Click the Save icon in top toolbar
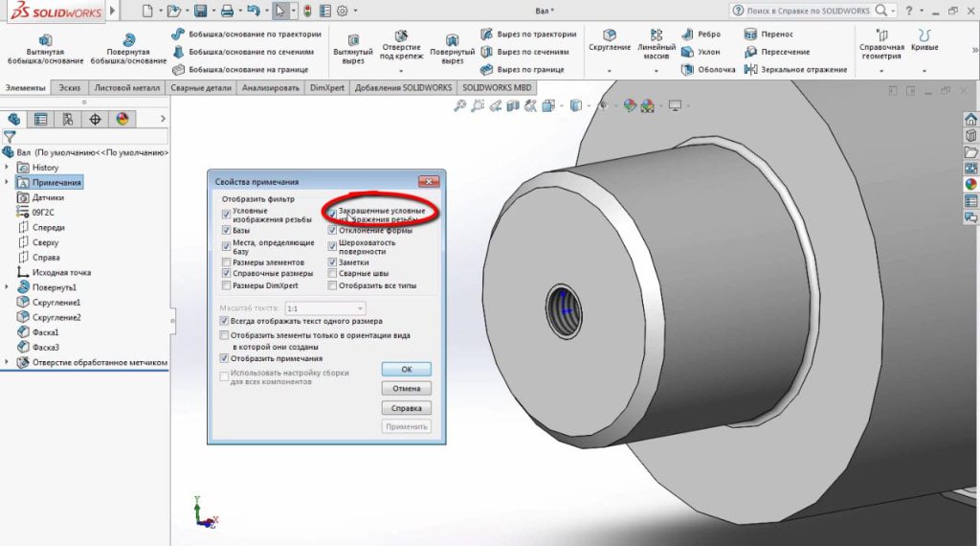The width and height of the screenshot is (980, 546). click(201, 11)
